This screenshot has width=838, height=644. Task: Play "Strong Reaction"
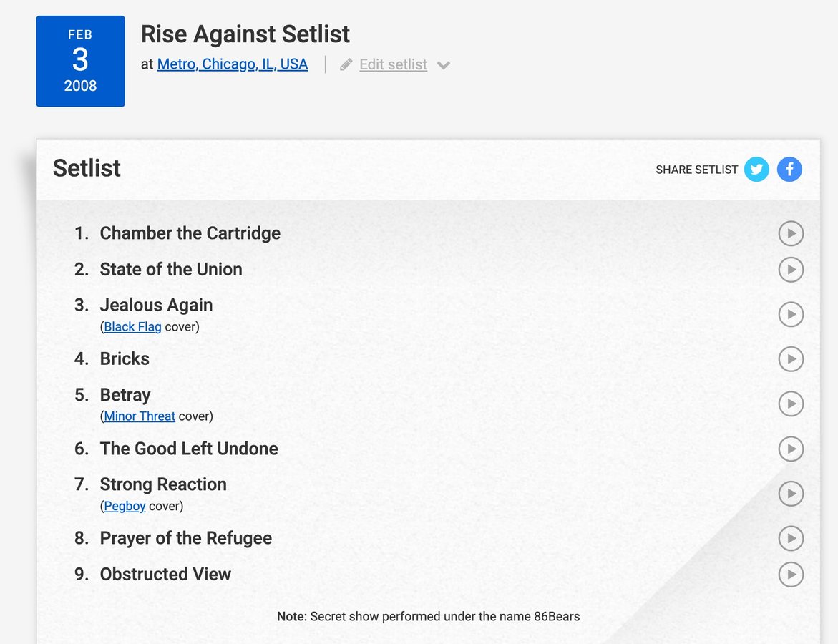click(791, 493)
